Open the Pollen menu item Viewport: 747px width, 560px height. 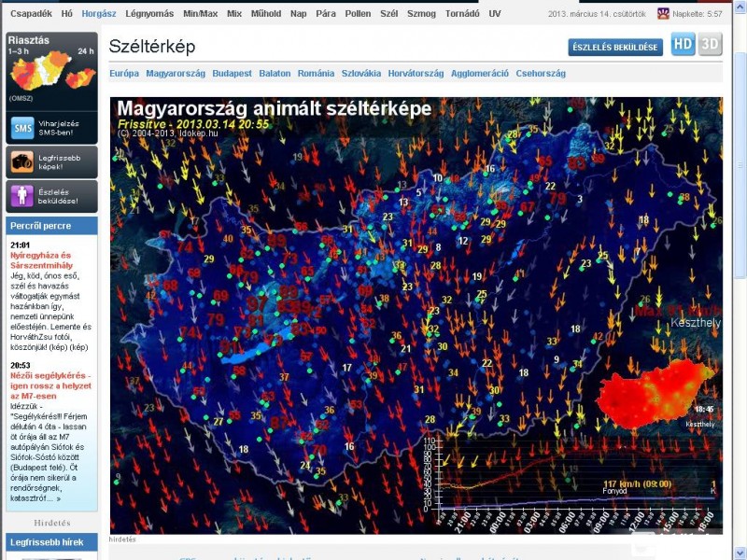pyautogui.click(x=358, y=14)
